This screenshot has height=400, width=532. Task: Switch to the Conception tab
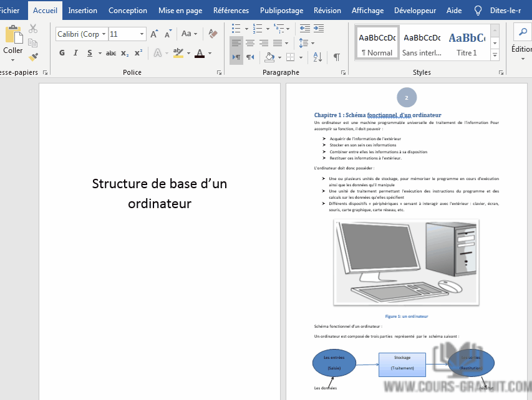point(128,11)
